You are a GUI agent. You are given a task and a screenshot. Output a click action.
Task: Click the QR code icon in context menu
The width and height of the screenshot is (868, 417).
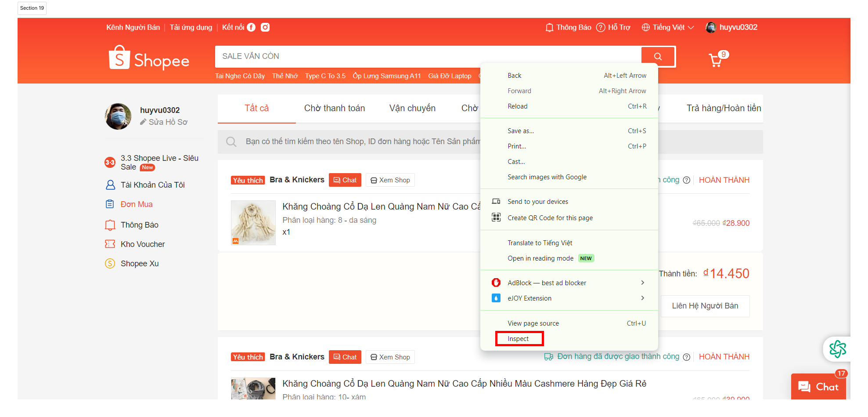(x=496, y=217)
